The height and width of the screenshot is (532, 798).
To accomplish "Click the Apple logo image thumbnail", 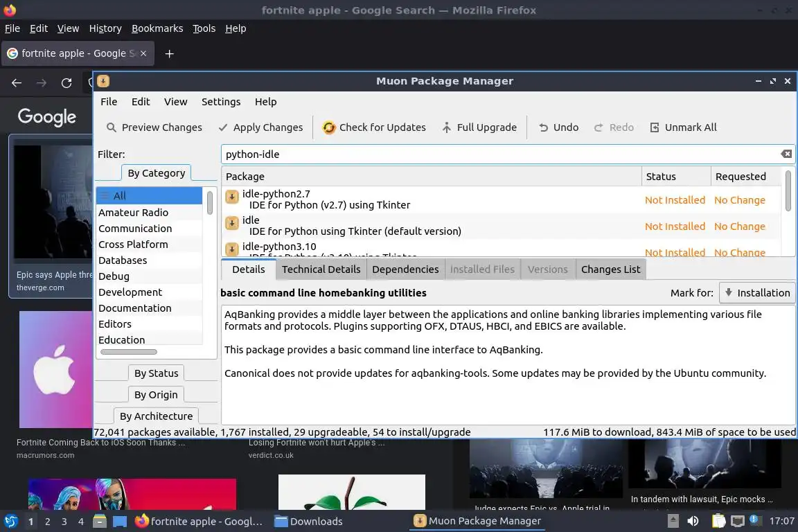I will pos(56,370).
